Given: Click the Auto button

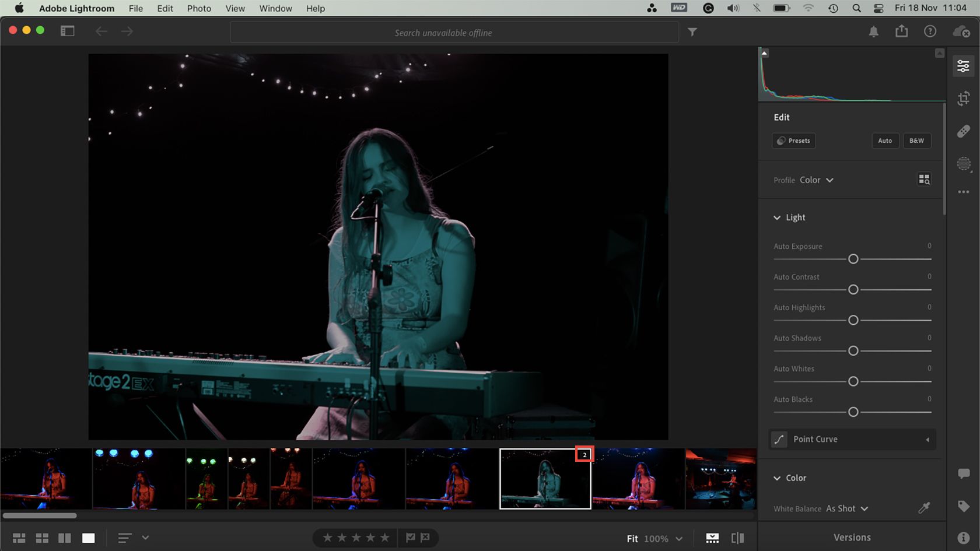Looking at the screenshot, I should tap(884, 141).
